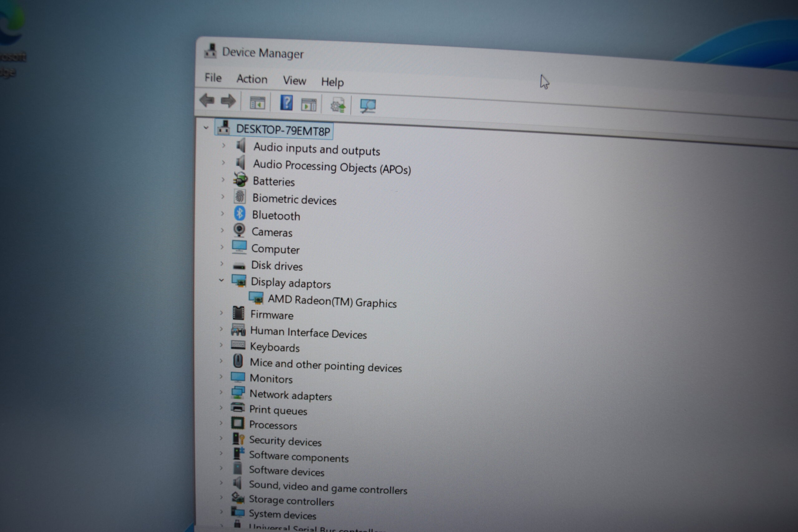Viewport: 798px width, 532px height.
Task: Expand the Keyboards chevron
Action: coord(221,345)
